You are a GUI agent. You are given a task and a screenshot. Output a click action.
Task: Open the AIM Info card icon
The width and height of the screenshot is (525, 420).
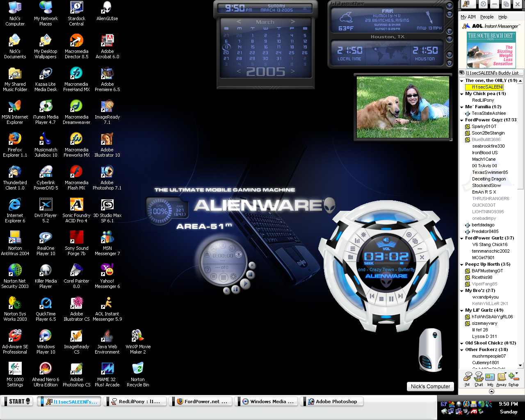pos(490,379)
